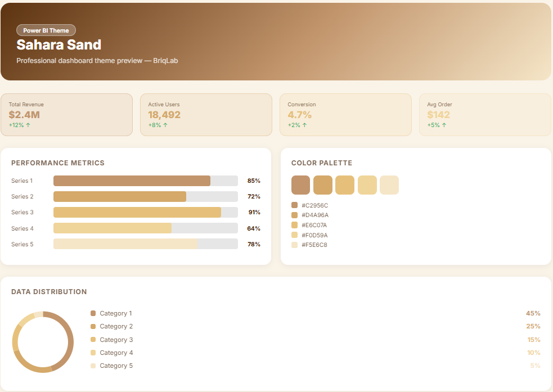Choose the middle large palette swatch
The height and width of the screenshot is (392, 553).
[345, 185]
